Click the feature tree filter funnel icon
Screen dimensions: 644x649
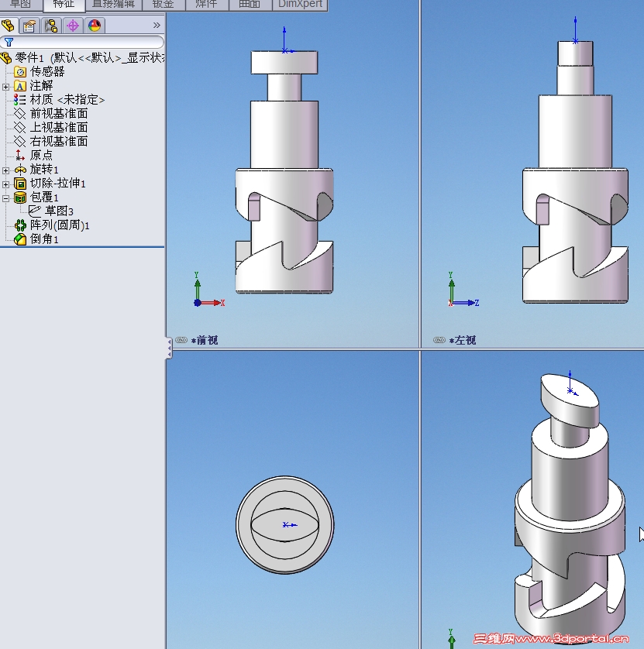9,43
